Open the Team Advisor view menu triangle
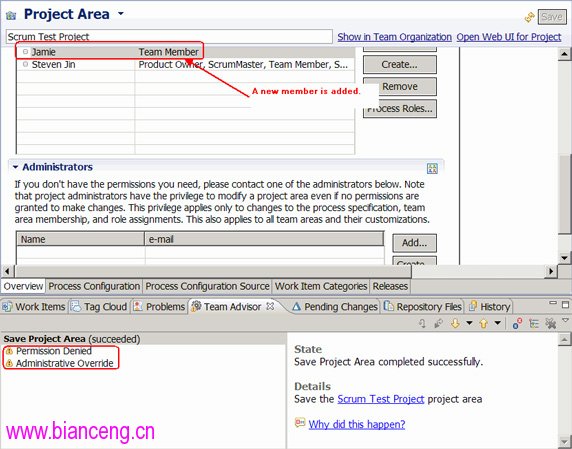 pyautogui.click(x=565, y=320)
